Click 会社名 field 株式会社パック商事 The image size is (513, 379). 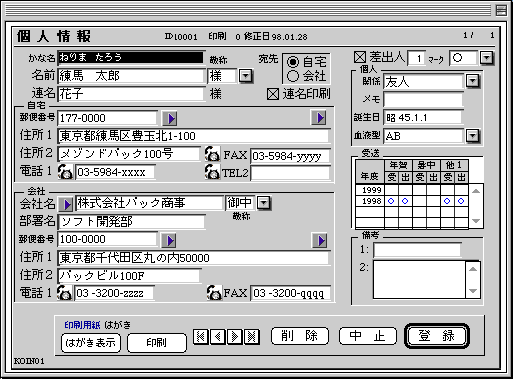149,203
